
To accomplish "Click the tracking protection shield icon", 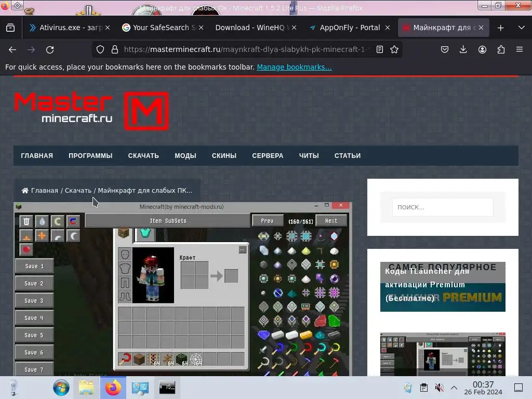I will tap(100, 49).
